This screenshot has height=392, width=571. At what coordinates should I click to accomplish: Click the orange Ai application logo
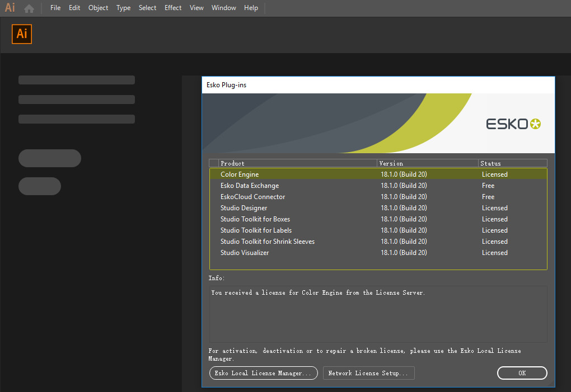coord(22,34)
